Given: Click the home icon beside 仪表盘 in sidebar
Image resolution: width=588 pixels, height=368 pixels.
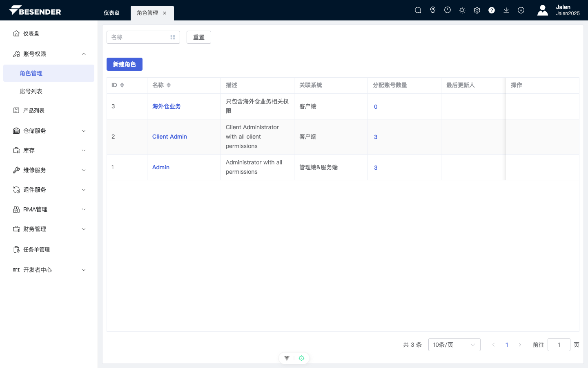Looking at the screenshot, I should tap(16, 34).
